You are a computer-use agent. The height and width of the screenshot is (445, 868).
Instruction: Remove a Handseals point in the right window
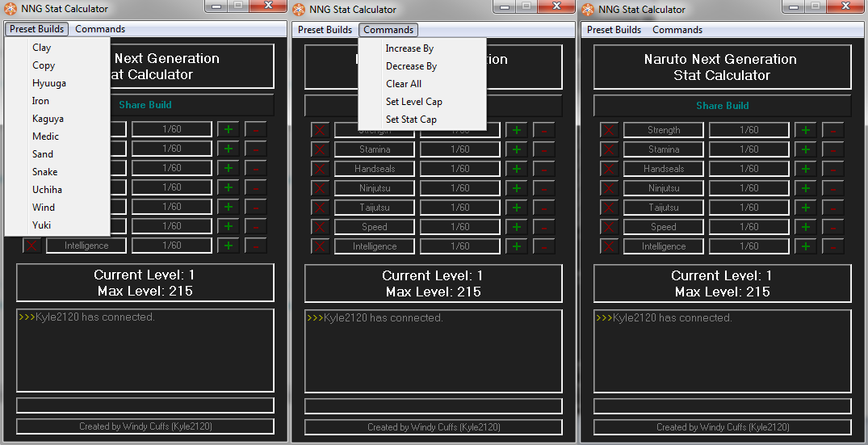tap(833, 169)
